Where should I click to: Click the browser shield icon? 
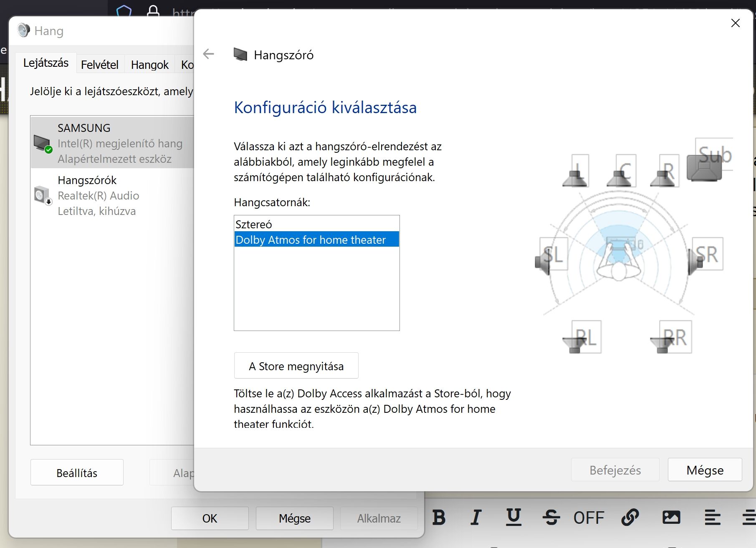pos(124,11)
